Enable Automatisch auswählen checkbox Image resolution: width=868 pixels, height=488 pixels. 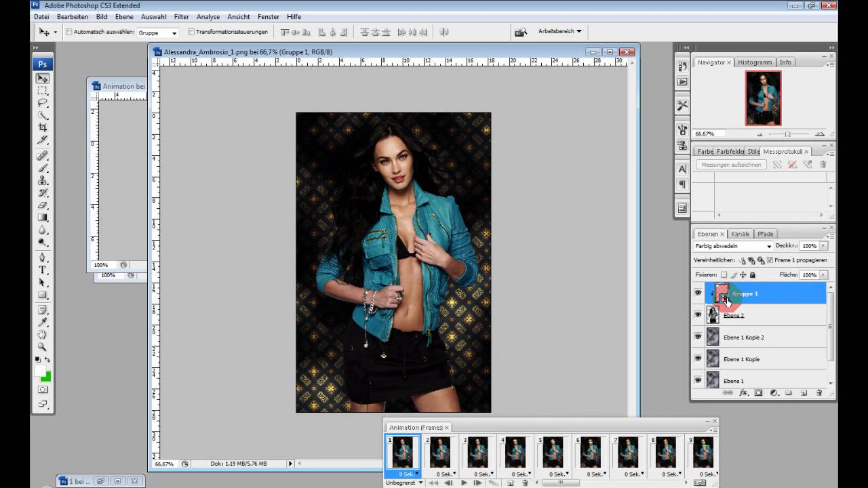69,32
